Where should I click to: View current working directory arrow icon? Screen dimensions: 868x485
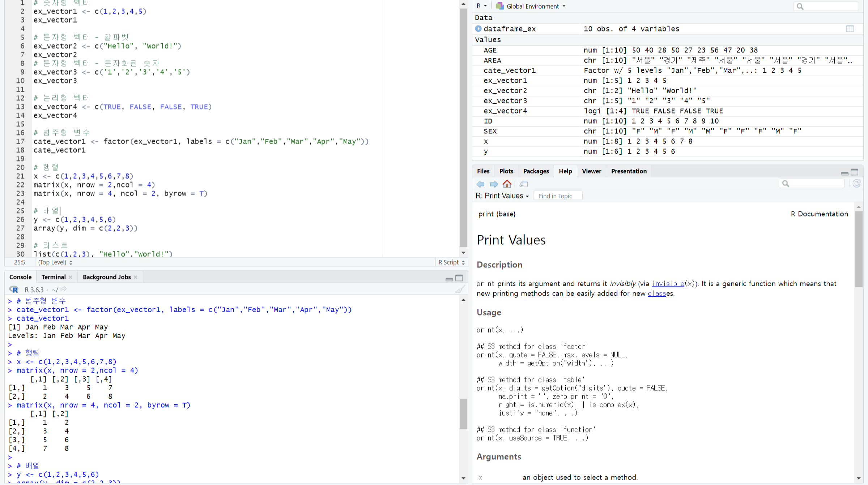pyautogui.click(x=64, y=289)
